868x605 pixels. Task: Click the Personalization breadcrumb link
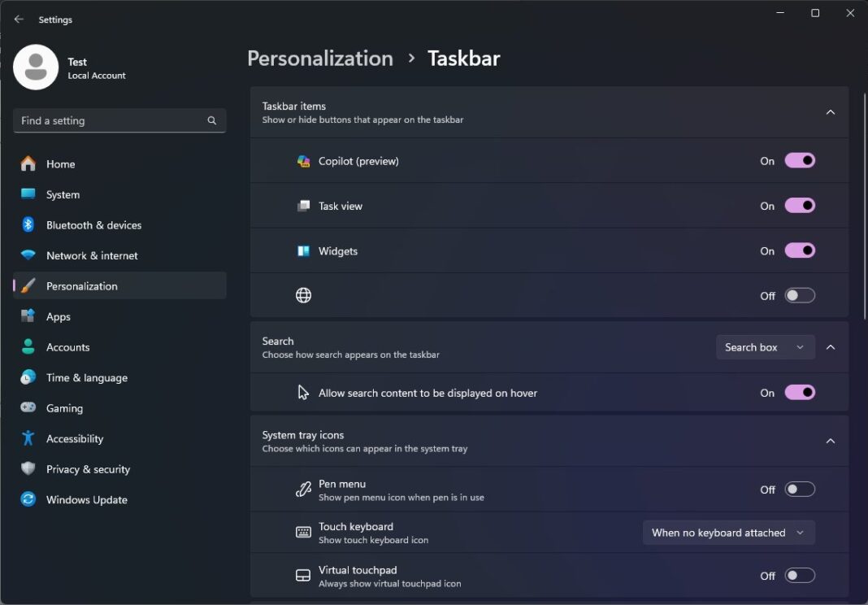[319, 58]
